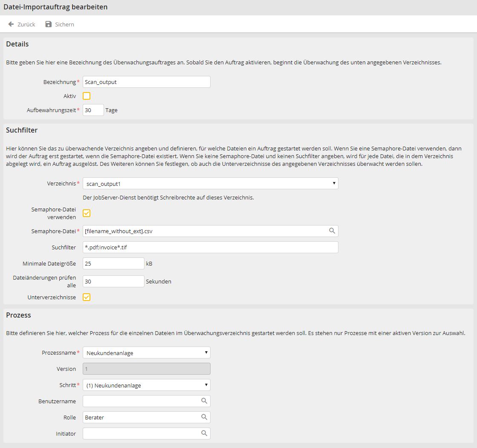
Task: Click the Sichern toolbar action
Action: 63,24
